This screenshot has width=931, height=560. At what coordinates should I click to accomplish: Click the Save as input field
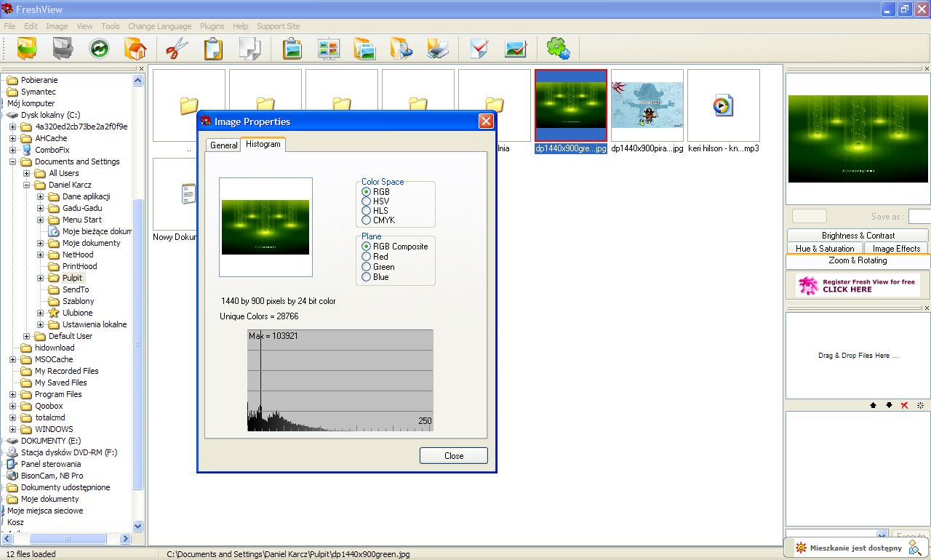pos(919,216)
